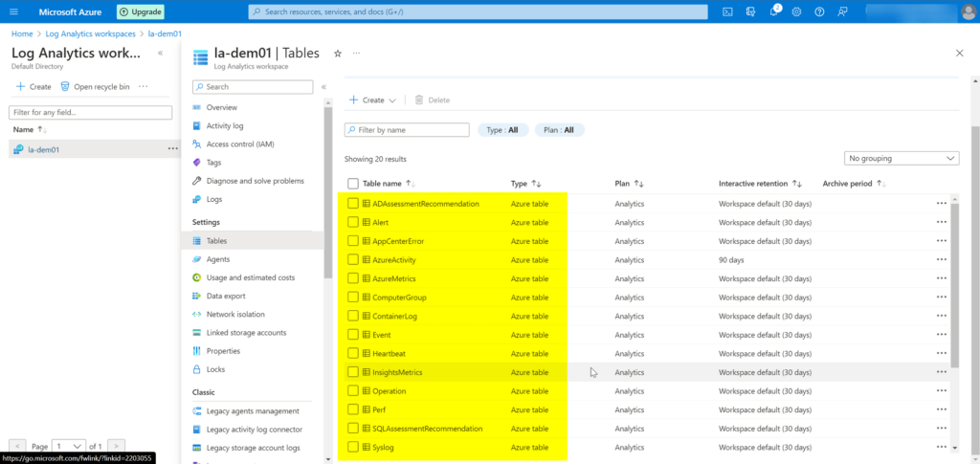
Task: Select the InsightsMetrics checkbox
Action: pyautogui.click(x=353, y=372)
